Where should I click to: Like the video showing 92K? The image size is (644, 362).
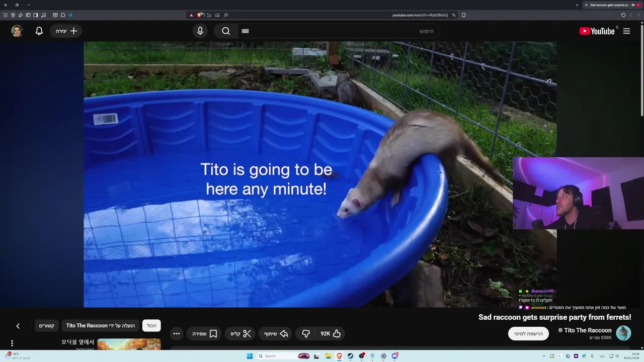point(331,333)
